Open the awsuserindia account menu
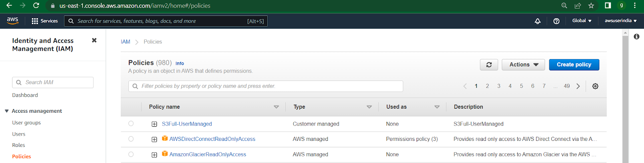This screenshot has height=163, width=644. pos(621,21)
